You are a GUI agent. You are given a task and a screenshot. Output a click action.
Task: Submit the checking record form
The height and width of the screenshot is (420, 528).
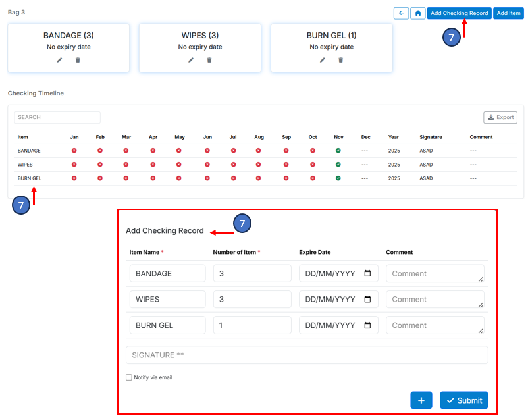click(463, 400)
